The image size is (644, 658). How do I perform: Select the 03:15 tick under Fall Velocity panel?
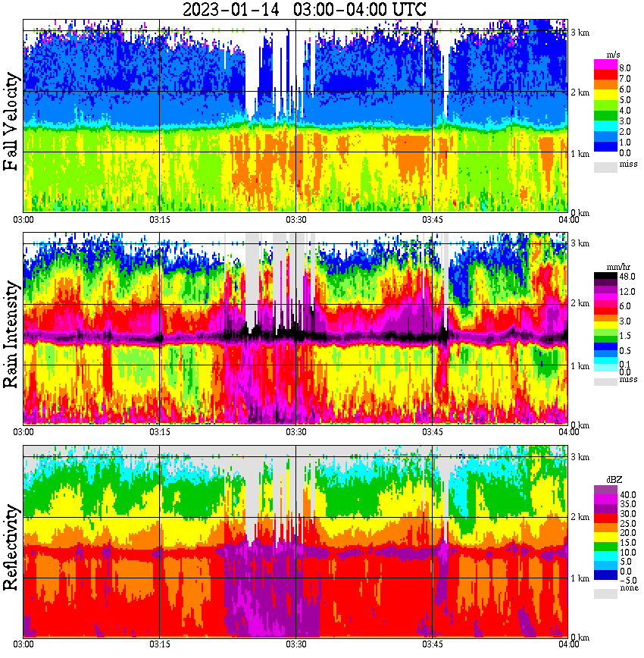pyautogui.click(x=160, y=220)
